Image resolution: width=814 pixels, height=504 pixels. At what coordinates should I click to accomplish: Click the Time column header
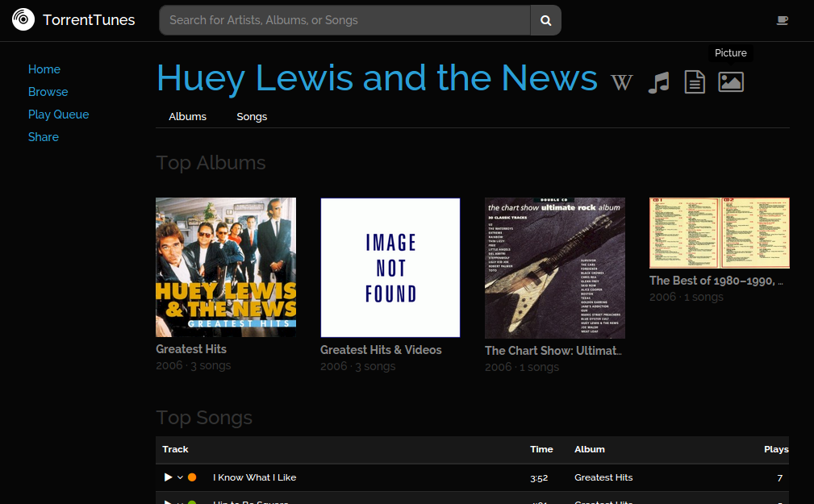(541, 449)
